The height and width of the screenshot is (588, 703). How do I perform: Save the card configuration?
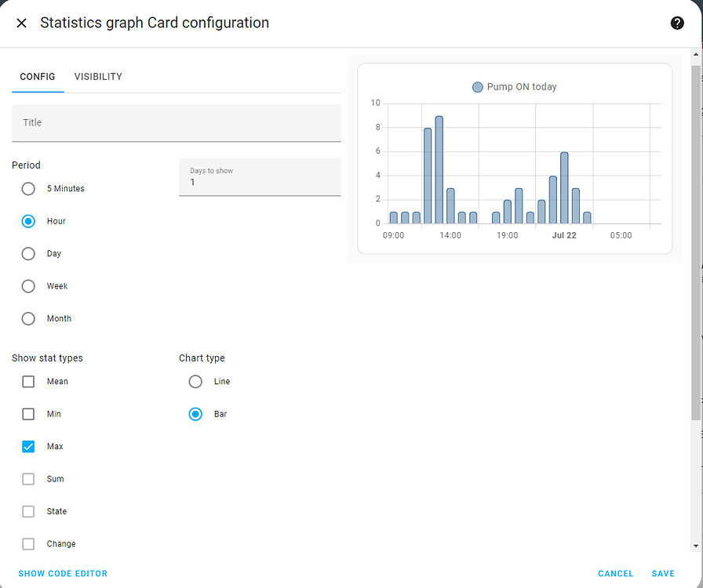point(663,573)
